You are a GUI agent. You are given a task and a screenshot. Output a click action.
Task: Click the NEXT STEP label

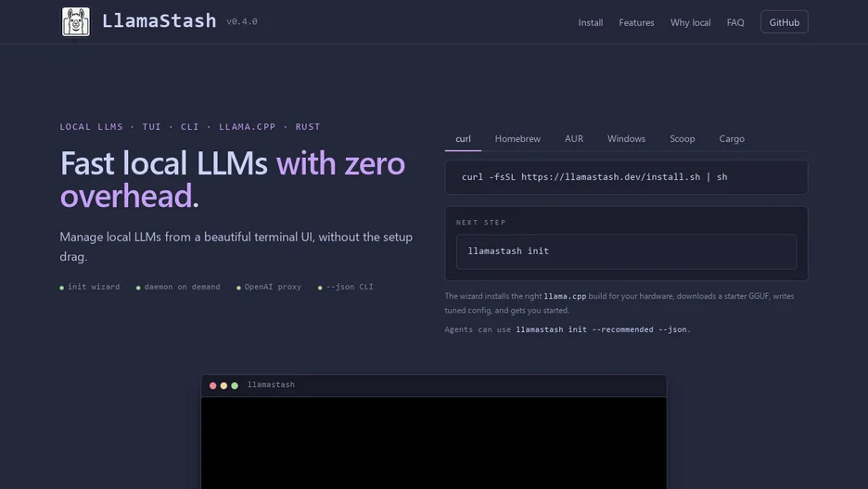coord(480,223)
